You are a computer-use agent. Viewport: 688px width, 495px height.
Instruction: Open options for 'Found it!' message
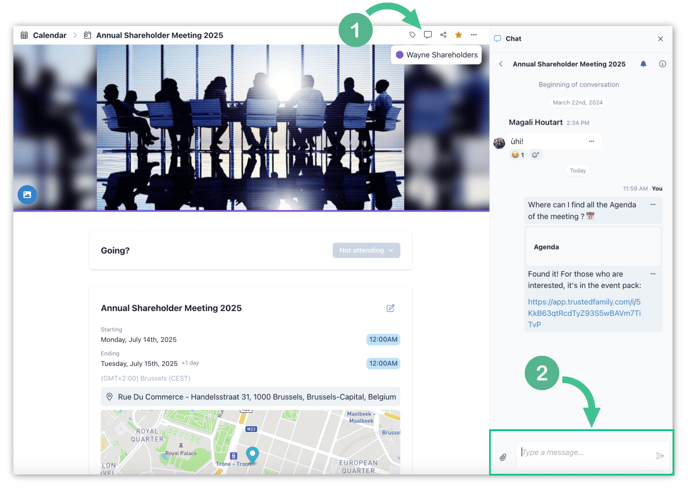click(653, 274)
